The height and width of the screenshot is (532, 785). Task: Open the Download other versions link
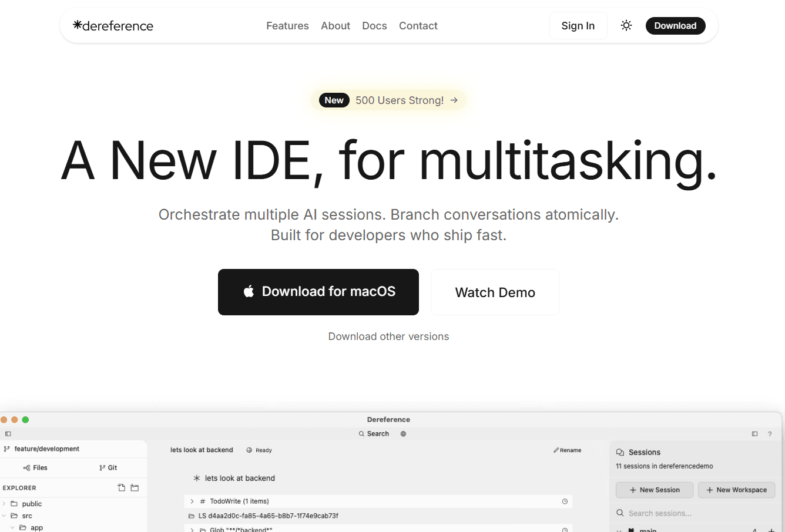coord(388,336)
